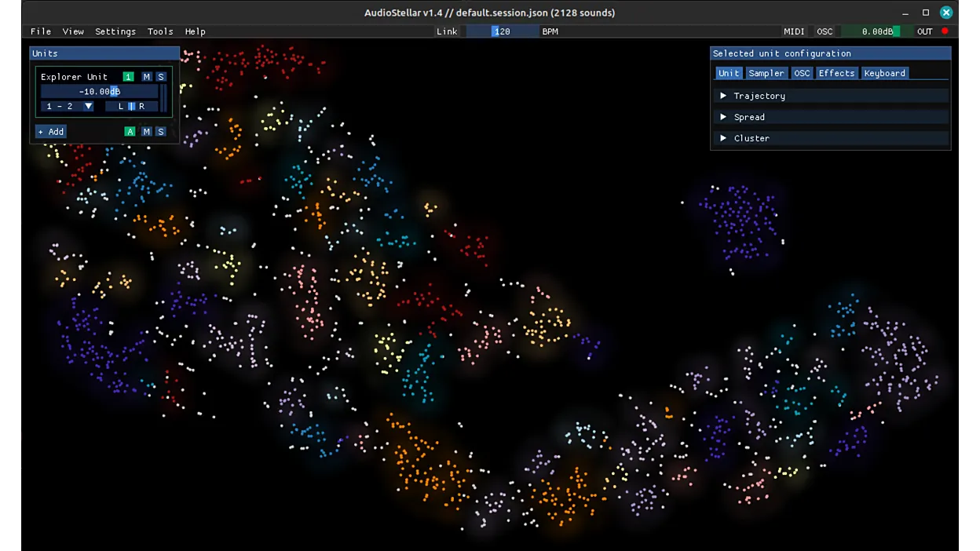Switch to the Sampler tab

766,73
